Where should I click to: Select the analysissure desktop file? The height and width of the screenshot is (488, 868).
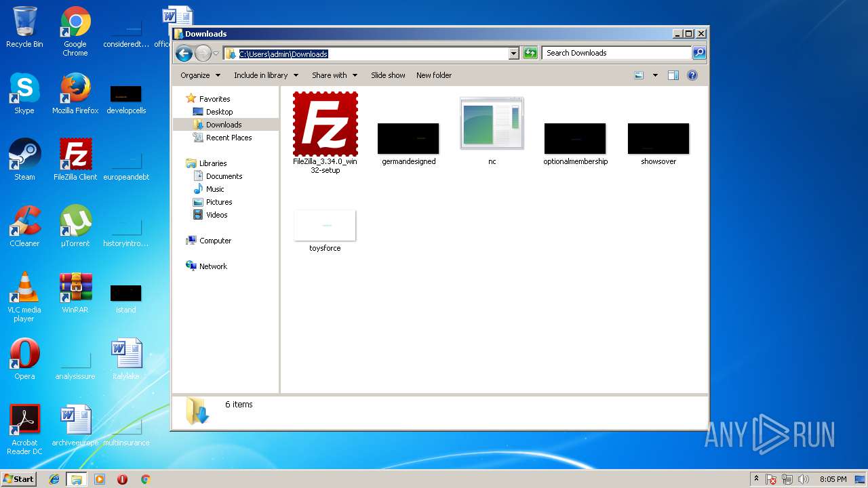(75, 365)
